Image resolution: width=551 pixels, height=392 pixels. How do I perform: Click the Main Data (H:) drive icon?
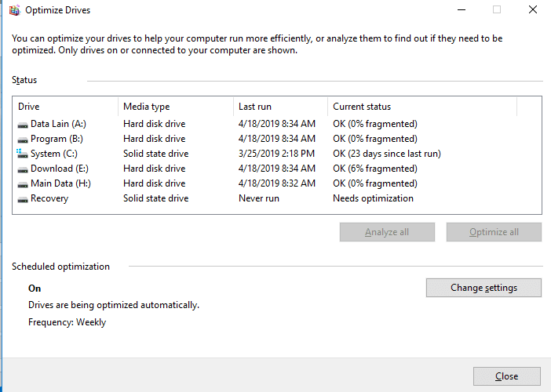[23, 184]
